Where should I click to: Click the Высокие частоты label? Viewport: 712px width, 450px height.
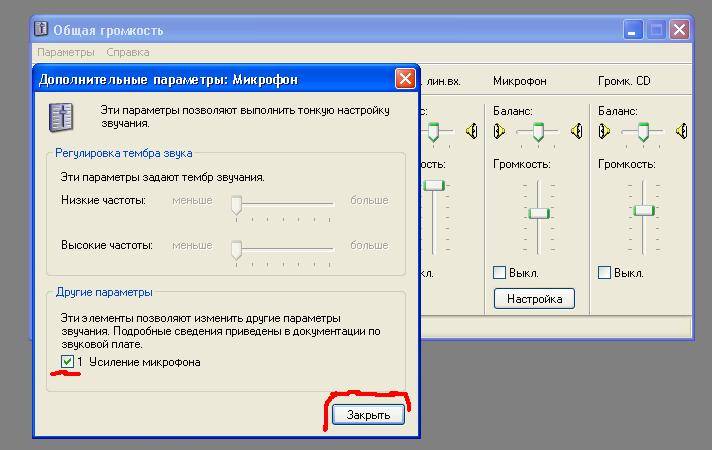tap(107, 245)
